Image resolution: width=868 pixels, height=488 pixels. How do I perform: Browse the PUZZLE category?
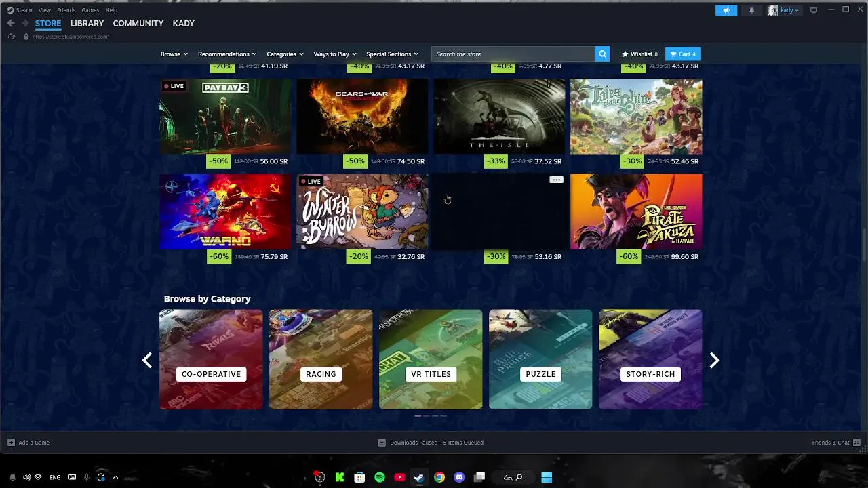(540, 360)
